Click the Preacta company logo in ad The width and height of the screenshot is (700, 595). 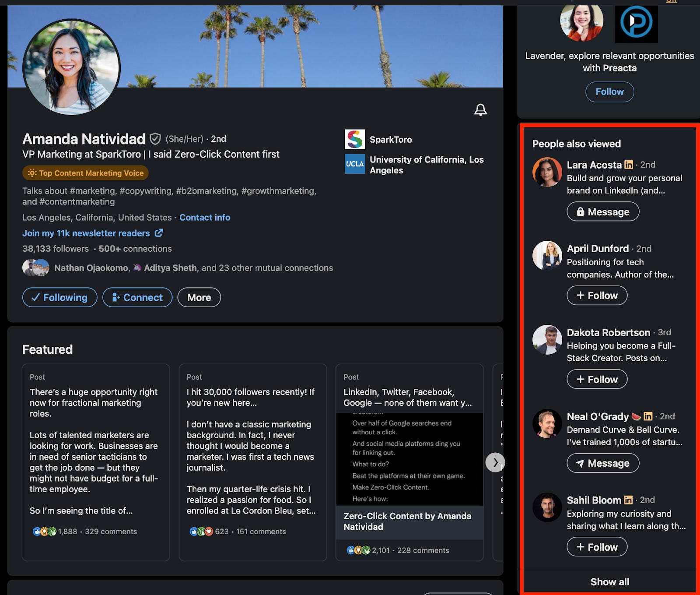pos(636,22)
